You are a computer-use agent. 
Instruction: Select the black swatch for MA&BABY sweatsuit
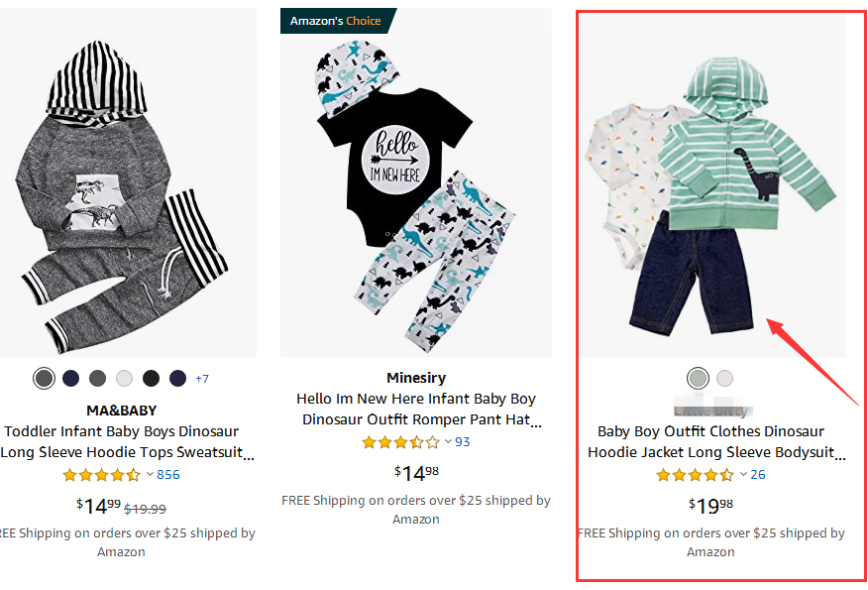point(151,378)
